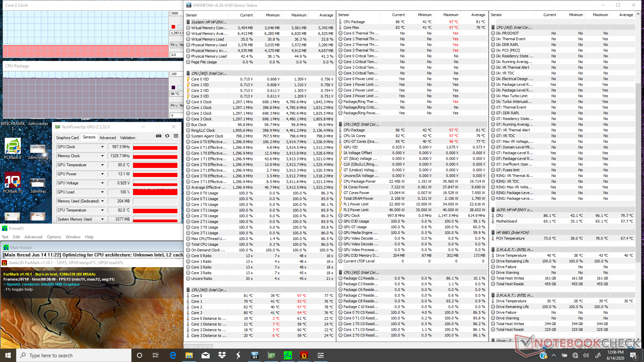Open Dropbox from the taskbar
The width and height of the screenshot is (644, 362).
(222, 355)
